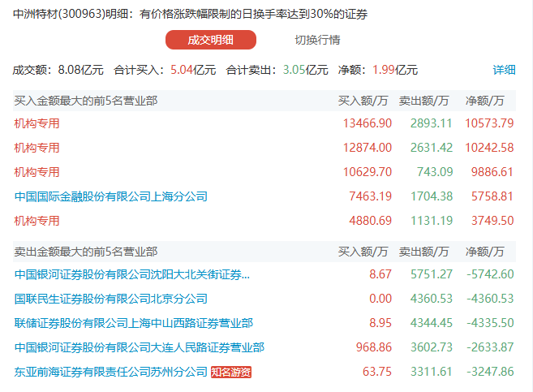Open 国联民生证券股份有限公司北京分公司 link
The width and height of the screenshot is (533, 392).
[111, 299]
